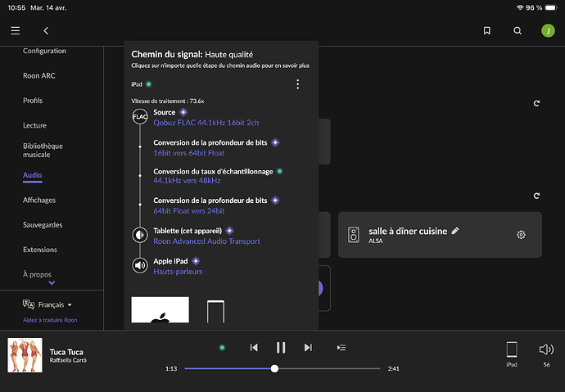Open the play queue icon
This screenshot has width=565, height=392.
(x=341, y=347)
